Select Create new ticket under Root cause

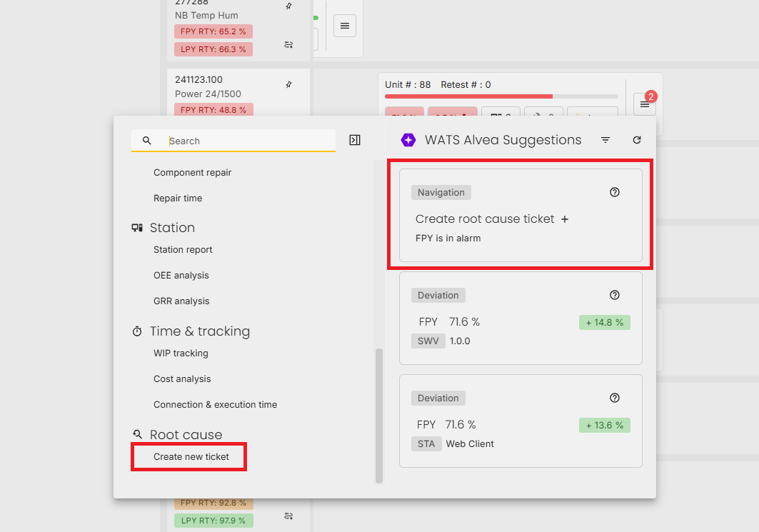[191, 456]
